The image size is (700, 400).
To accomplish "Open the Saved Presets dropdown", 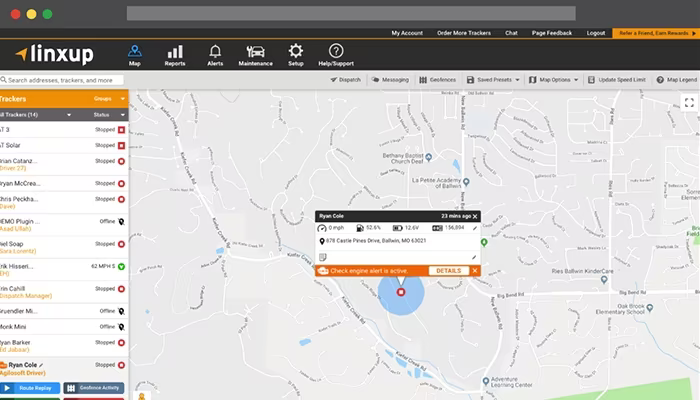I will (x=493, y=80).
